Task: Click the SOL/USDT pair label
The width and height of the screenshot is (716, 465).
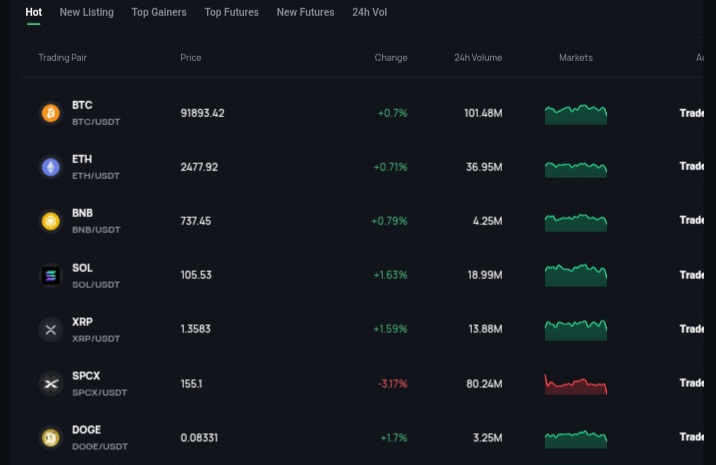Action: [x=96, y=285]
